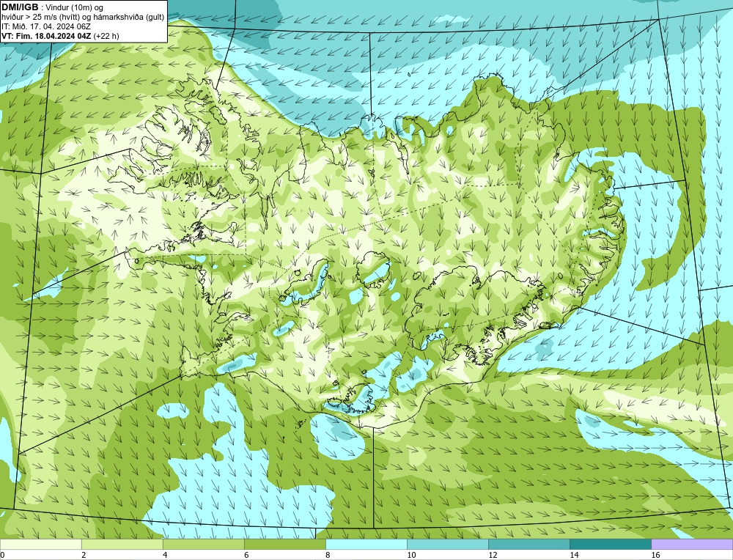Click the 0–2 m/s pale yellow legend swatch
733x560 pixels.
(40, 544)
